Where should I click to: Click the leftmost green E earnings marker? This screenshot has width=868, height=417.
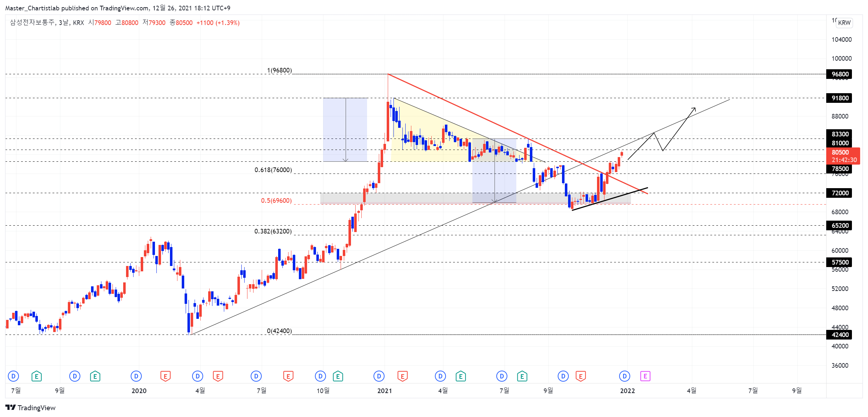click(x=36, y=376)
